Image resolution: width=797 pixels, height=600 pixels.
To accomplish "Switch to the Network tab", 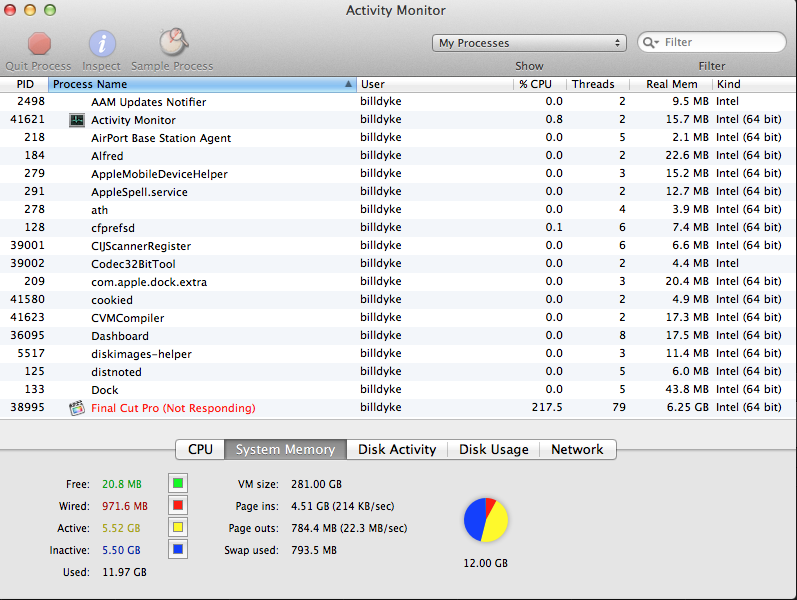I will [x=577, y=449].
